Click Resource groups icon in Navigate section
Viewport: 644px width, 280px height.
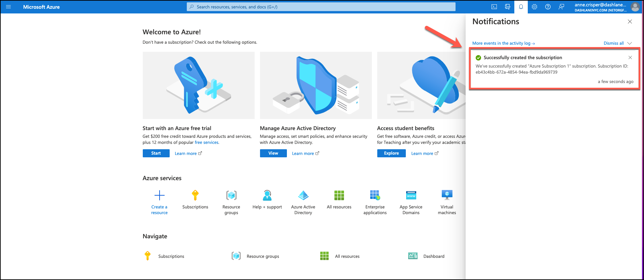pos(236,256)
